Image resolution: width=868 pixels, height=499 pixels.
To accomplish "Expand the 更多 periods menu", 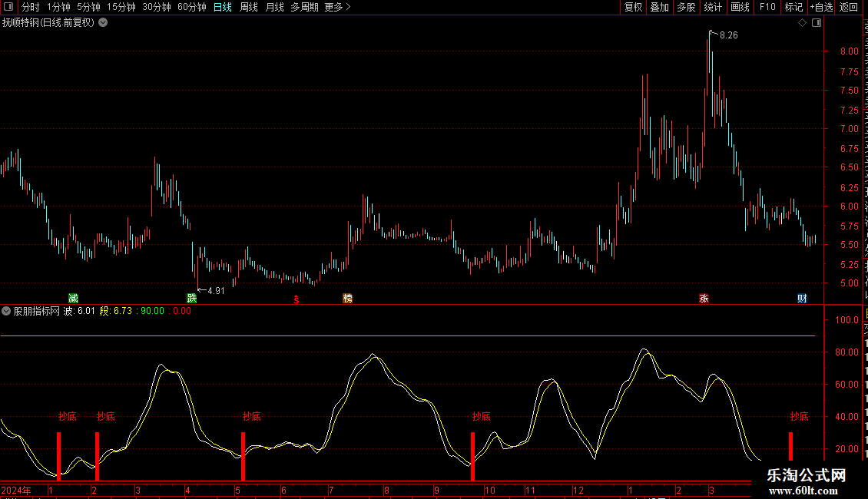I will pyautogui.click(x=337, y=7).
